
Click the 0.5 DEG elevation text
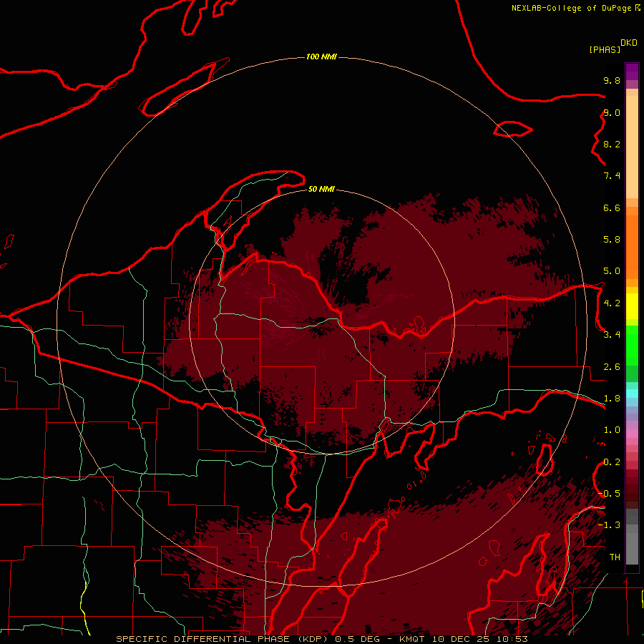pyautogui.click(x=357, y=639)
